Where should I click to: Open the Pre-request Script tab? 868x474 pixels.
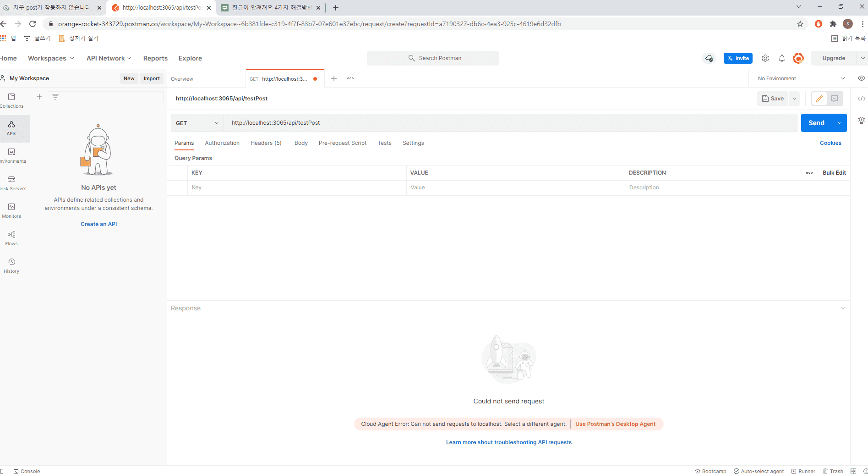pyautogui.click(x=343, y=143)
